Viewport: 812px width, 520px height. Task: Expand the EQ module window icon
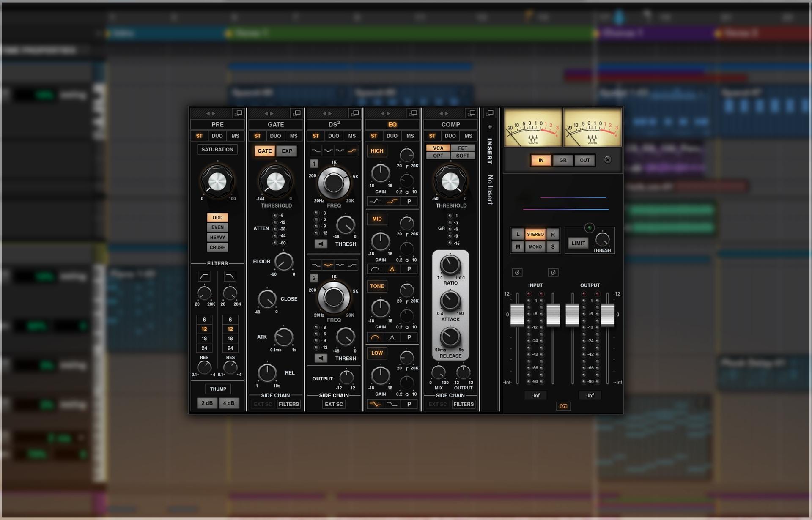tap(413, 113)
